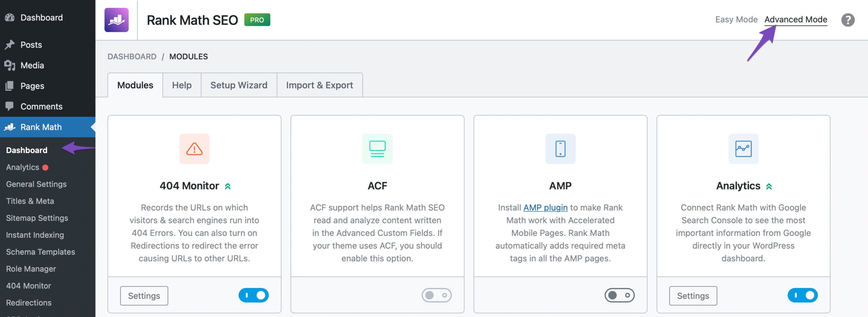
Task: Open Titles & Meta submenu item
Action: [x=30, y=201]
